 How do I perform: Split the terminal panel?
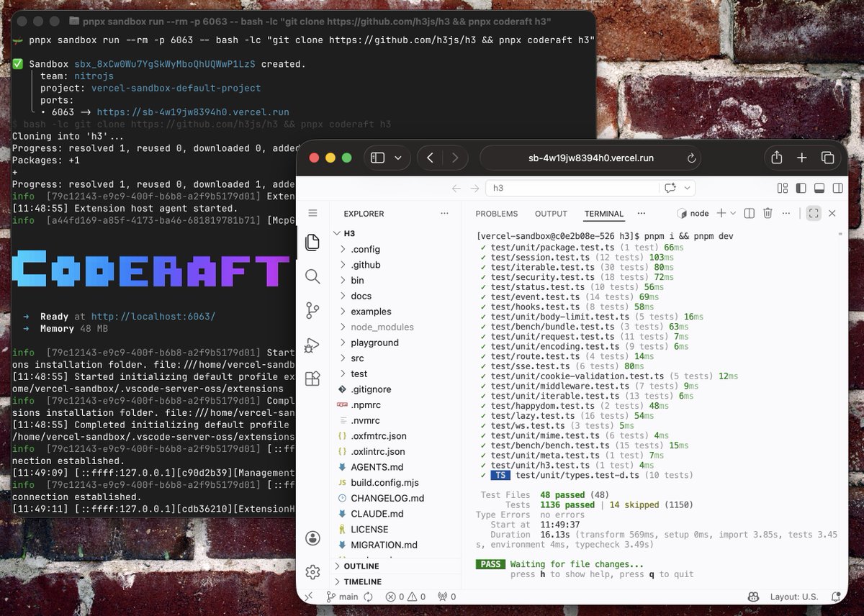point(750,213)
